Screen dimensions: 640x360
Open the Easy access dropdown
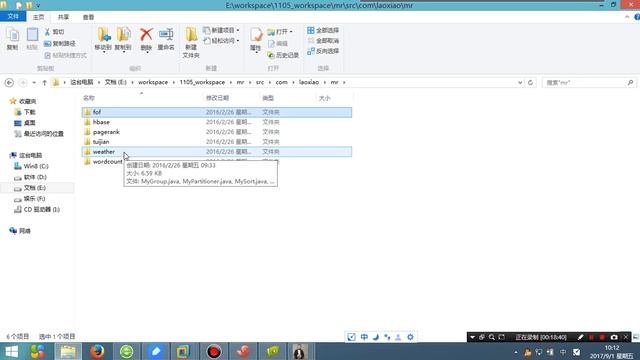click(221, 41)
